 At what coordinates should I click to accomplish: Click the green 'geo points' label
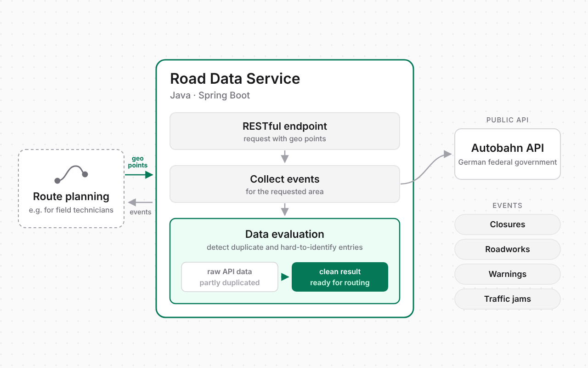[x=138, y=162]
